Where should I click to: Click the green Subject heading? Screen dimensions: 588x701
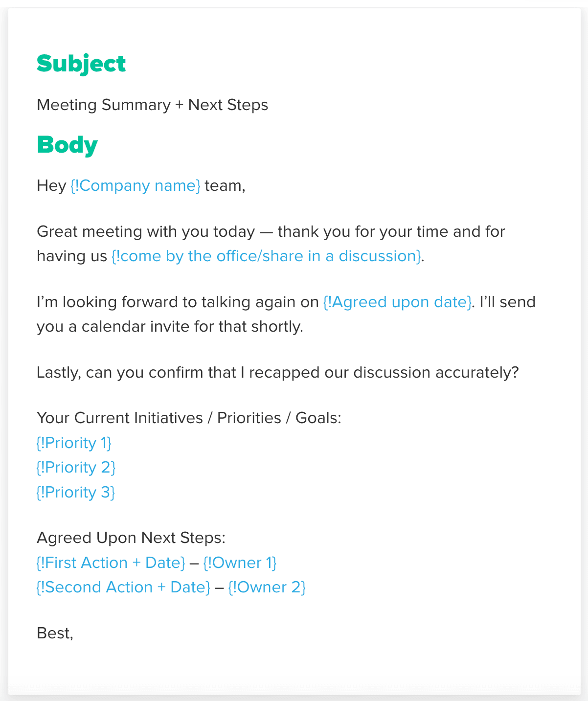point(81,64)
